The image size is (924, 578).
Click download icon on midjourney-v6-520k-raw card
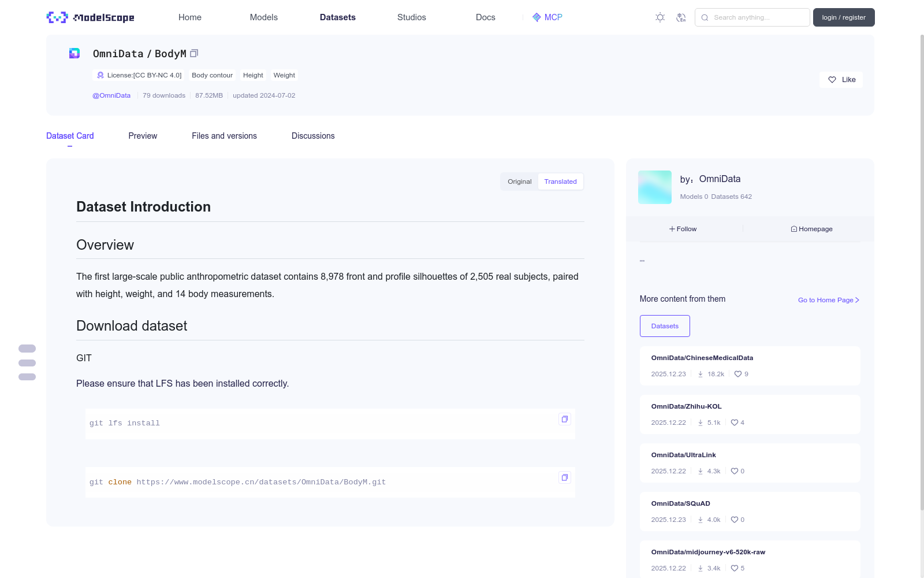(x=701, y=568)
